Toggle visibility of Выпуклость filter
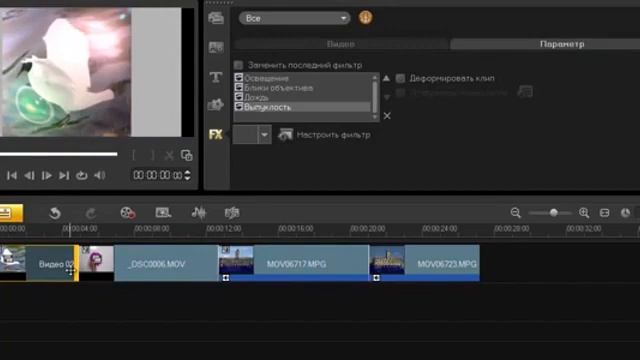This screenshot has height=360, width=640. click(239, 107)
